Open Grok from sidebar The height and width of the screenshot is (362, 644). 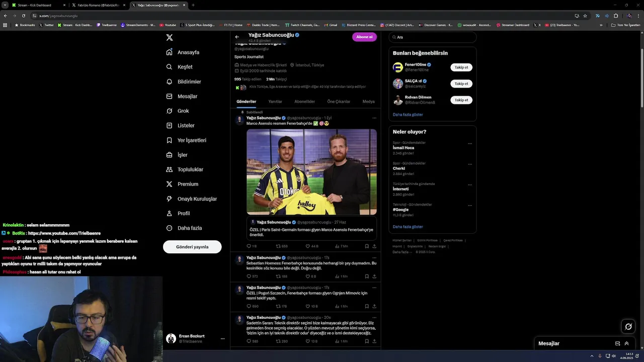point(178,111)
